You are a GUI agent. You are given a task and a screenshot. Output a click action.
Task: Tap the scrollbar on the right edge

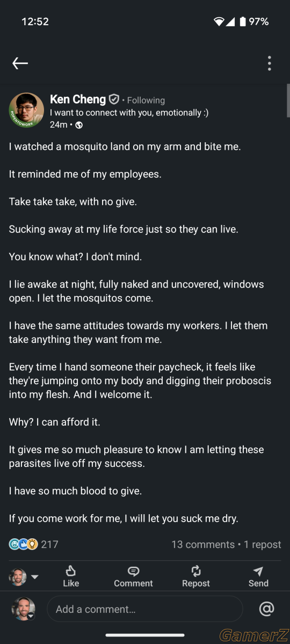pyautogui.click(x=288, y=100)
